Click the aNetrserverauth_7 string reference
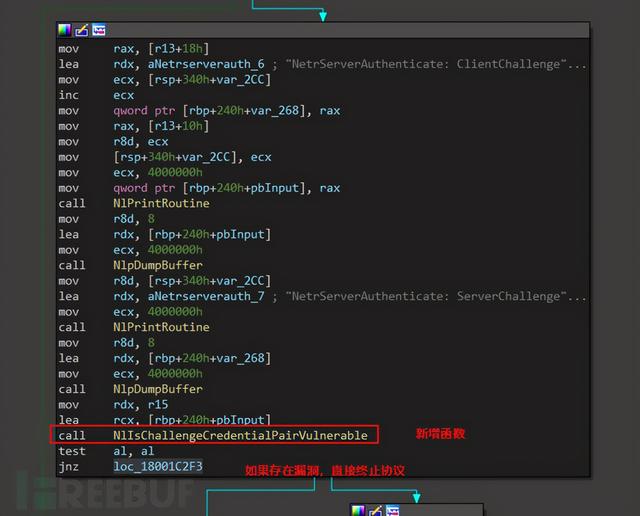Image resolution: width=640 pixels, height=516 pixels. [206, 296]
